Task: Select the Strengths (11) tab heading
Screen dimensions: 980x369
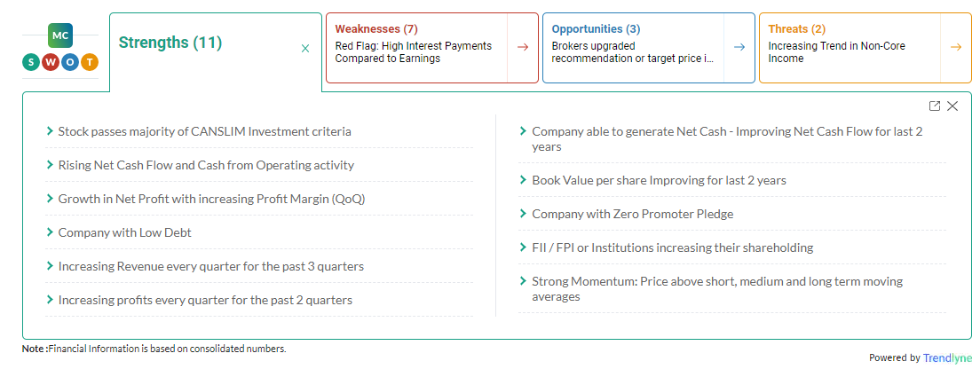Action: (x=170, y=43)
